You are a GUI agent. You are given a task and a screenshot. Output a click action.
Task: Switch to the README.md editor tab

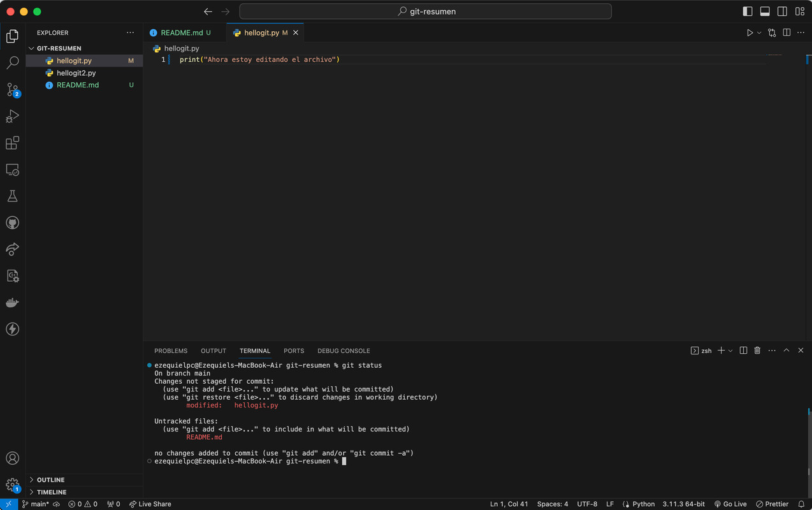185,33
